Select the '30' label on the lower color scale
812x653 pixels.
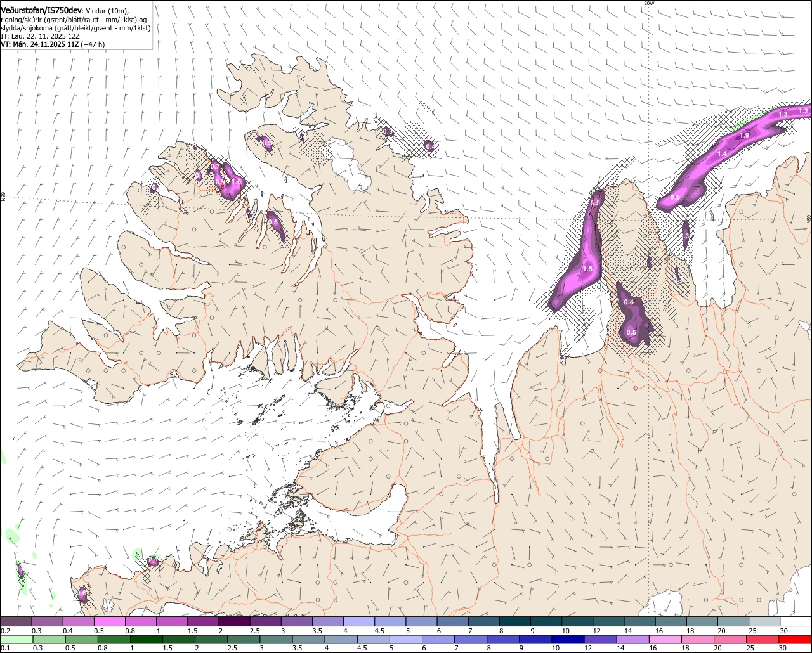783,648
